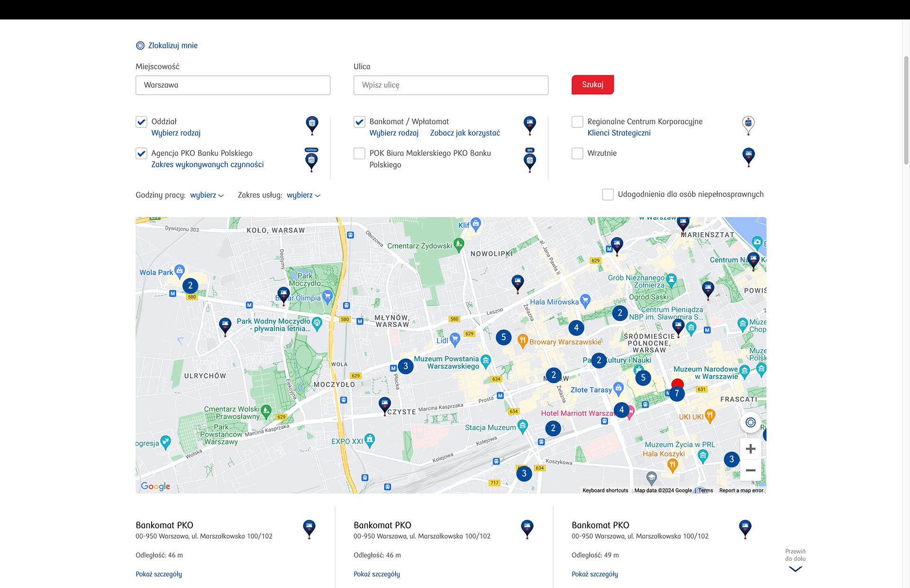Click 'Odległość: 49 m' text
This screenshot has width=910, height=588.
coord(595,555)
